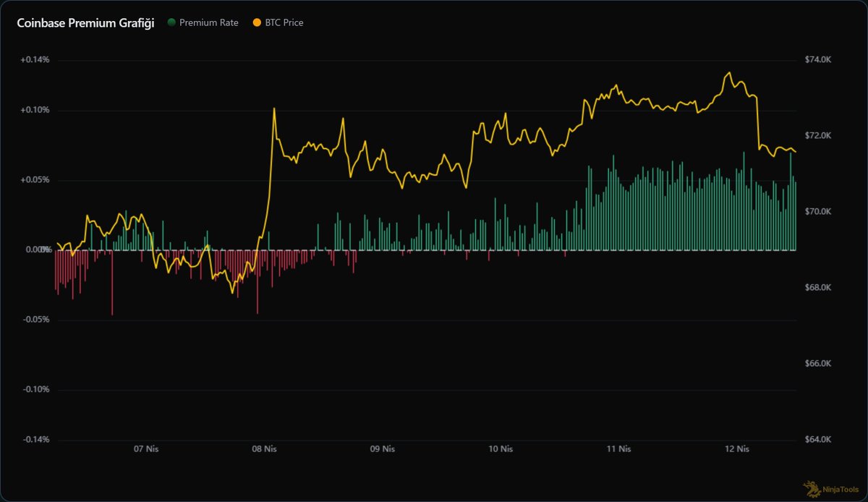Toggle the Premium Rate series label
Screen dimensions: 868x502
(208, 23)
